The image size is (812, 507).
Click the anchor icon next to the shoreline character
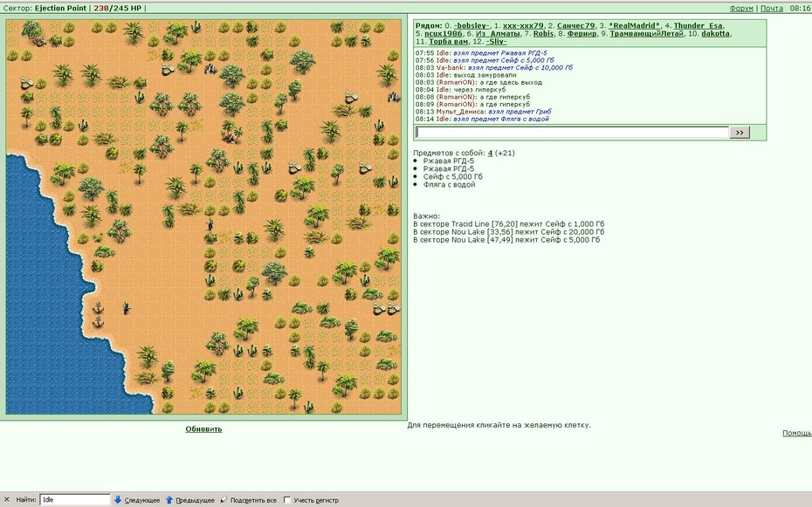(98, 309)
